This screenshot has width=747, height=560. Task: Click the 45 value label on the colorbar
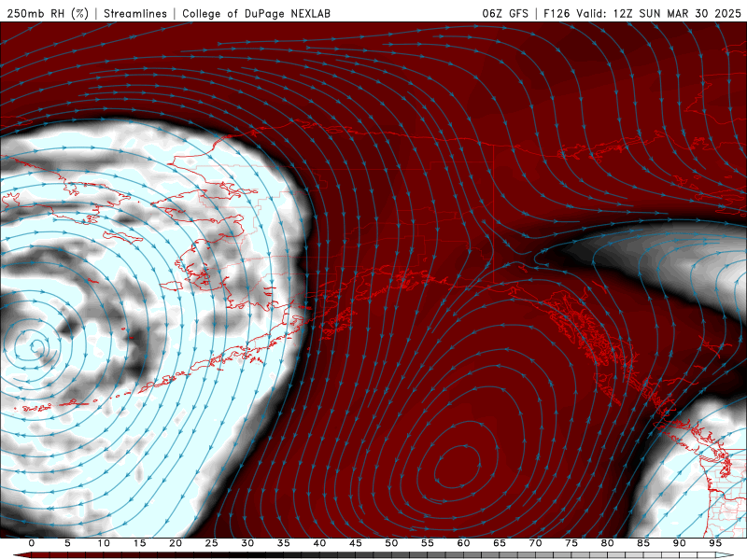click(356, 543)
